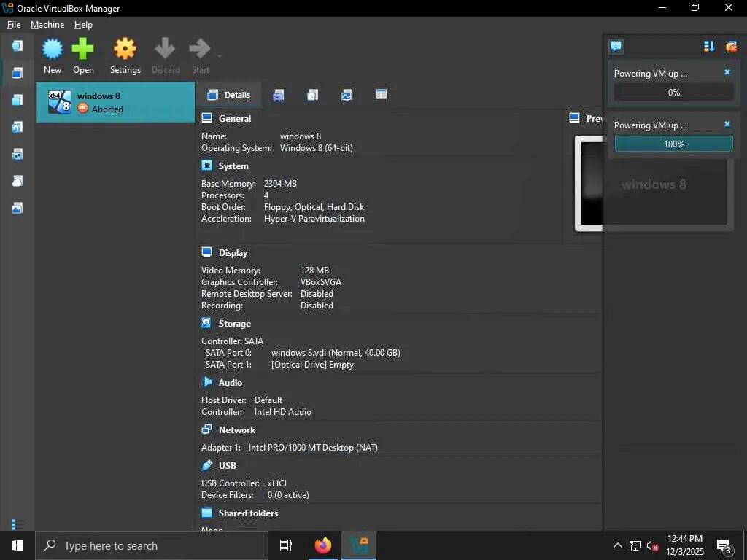The height and width of the screenshot is (560, 747).
Task: Switch to the File Manager tab icon
Action: click(x=381, y=94)
